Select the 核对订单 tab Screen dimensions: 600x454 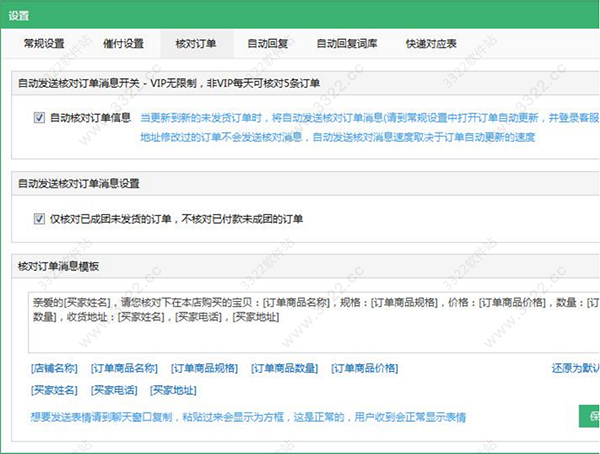[196, 44]
